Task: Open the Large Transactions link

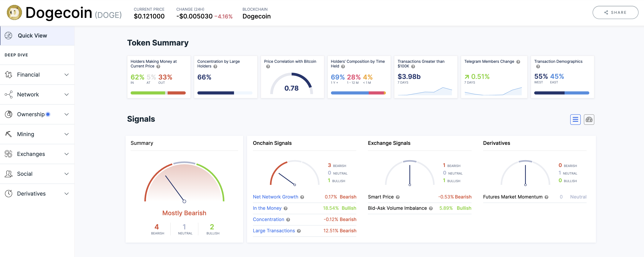Action: click(274, 231)
